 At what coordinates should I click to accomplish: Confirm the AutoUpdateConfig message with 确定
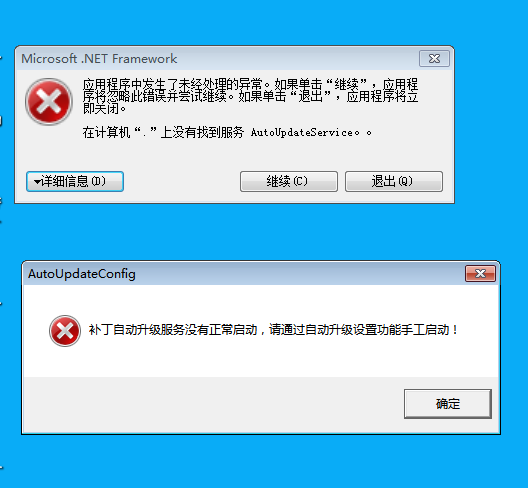(x=448, y=404)
